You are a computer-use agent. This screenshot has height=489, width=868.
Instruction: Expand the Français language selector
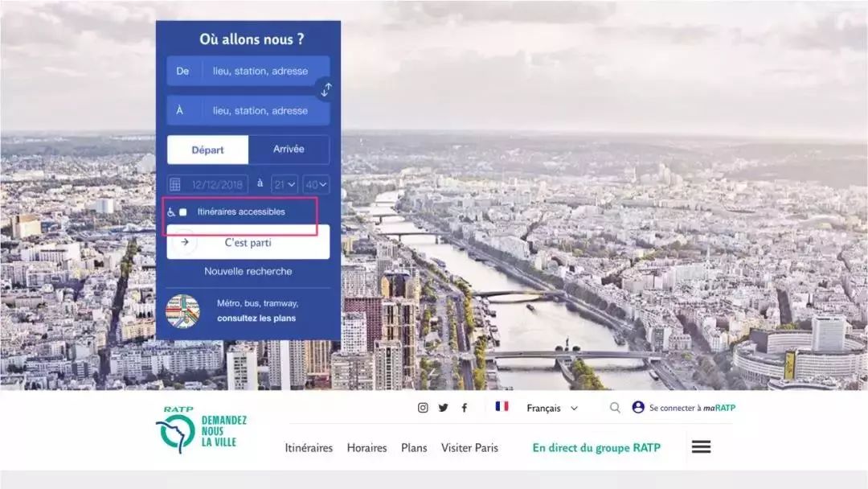[551, 408]
